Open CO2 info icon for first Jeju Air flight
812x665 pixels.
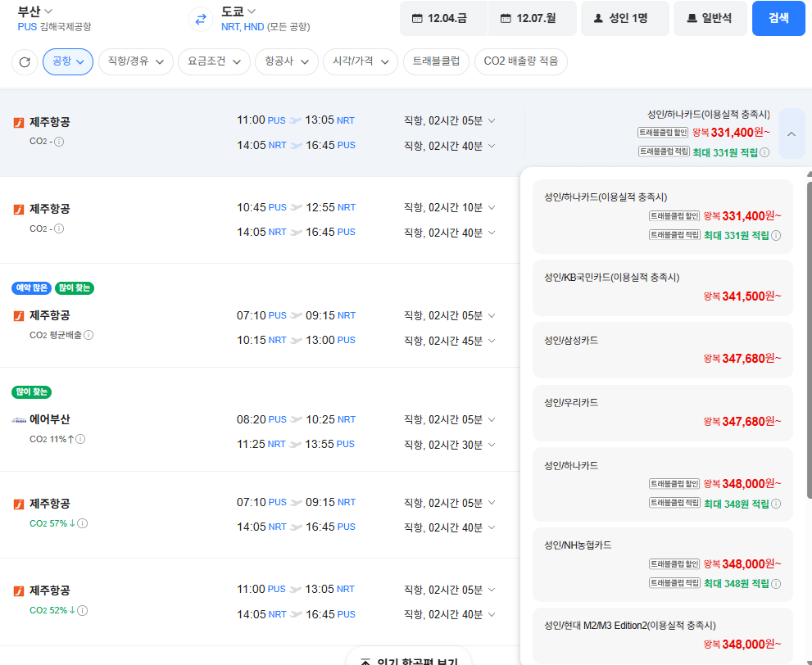(59, 142)
